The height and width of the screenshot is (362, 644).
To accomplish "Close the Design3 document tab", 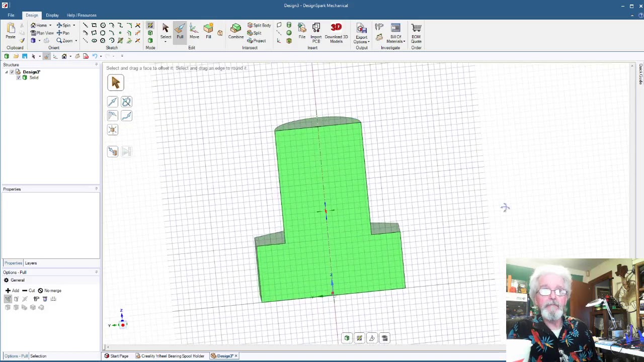I will [236, 356].
